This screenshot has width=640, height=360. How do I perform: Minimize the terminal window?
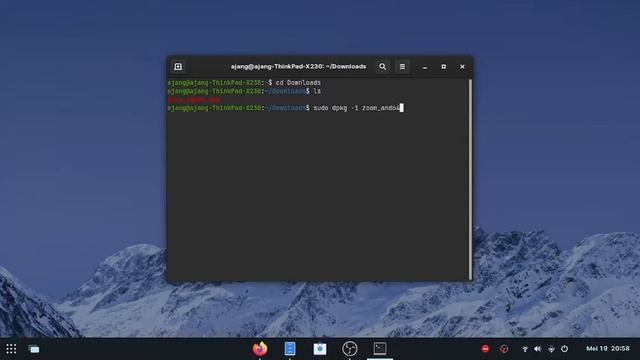(x=425, y=67)
